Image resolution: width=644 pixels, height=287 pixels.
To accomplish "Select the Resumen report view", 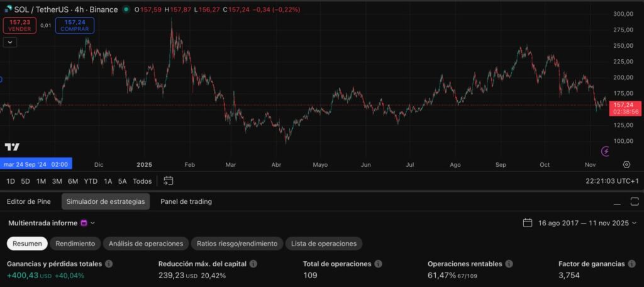I will (x=28, y=244).
